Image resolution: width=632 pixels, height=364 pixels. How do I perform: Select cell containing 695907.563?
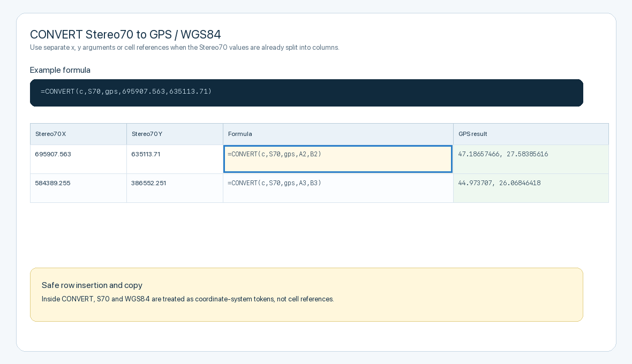[78, 160]
